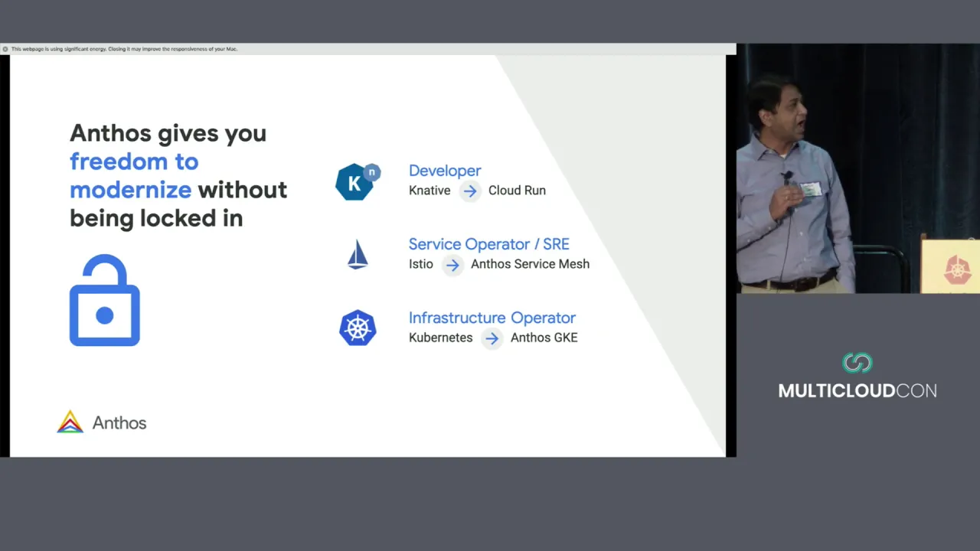This screenshot has width=980, height=551.
Task: Click the arrow between Istio and Anthos Service Mesh
Action: pyautogui.click(x=452, y=265)
